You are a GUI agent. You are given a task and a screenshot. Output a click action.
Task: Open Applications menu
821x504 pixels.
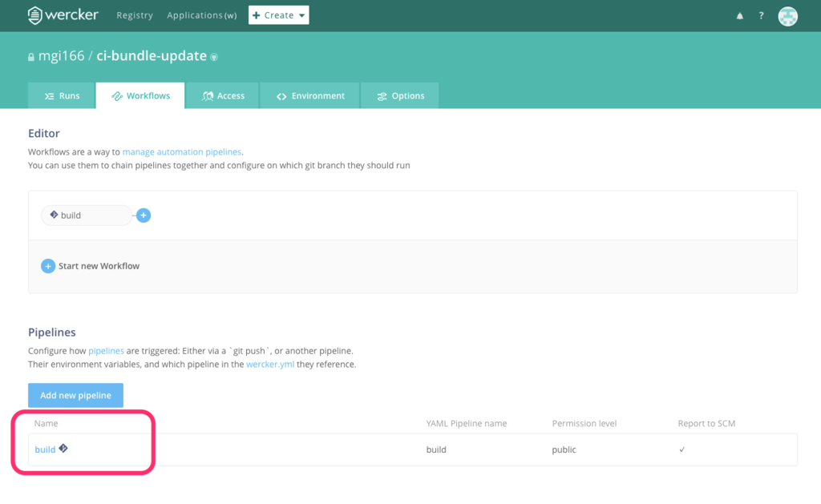click(201, 15)
